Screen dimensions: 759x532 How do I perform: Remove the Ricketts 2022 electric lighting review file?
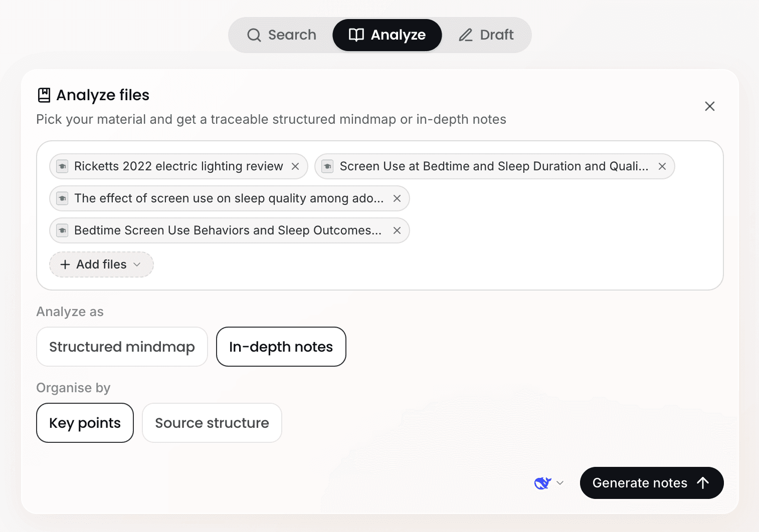tap(295, 166)
